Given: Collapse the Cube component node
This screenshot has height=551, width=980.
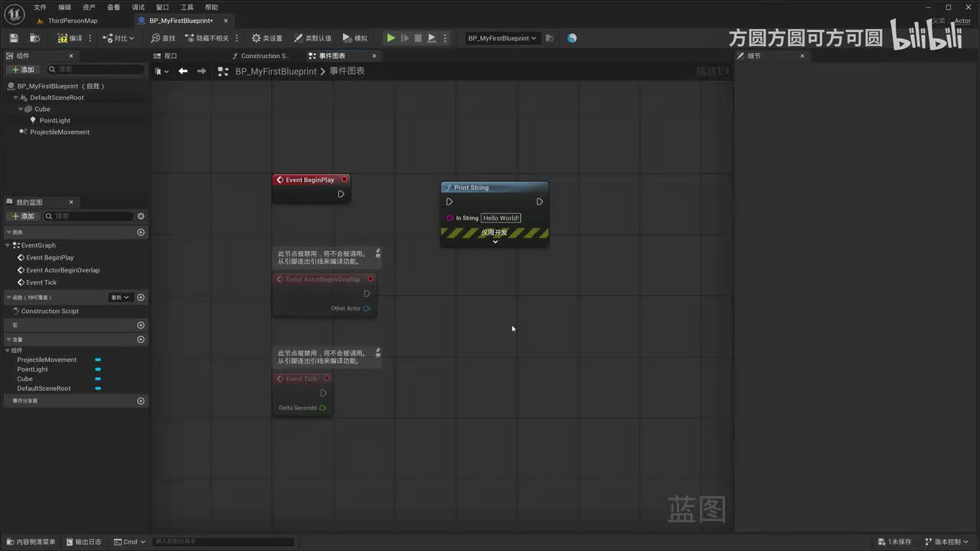Looking at the screenshot, I should (x=21, y=109).
